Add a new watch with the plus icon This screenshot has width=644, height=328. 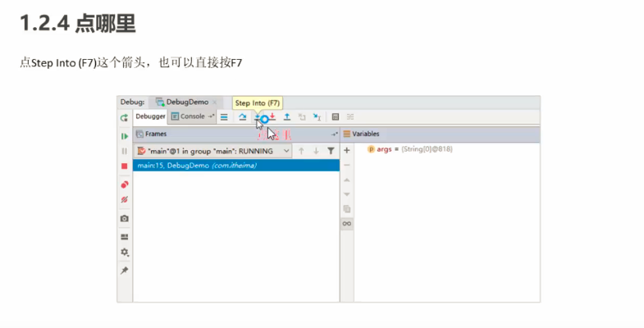coord(347,150)
